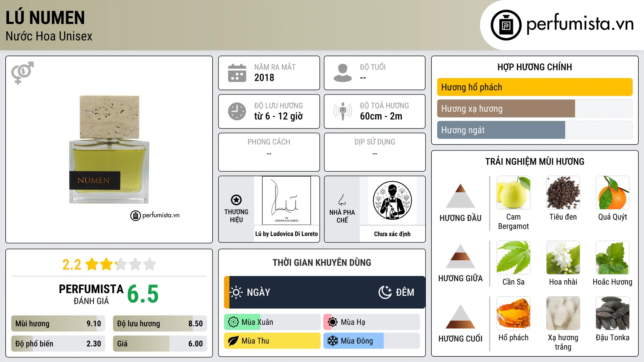The height and width of the screenshot is (362, 644).
Task: Click the person icon beside Độ tuổi
Action: tap(342, 73)
